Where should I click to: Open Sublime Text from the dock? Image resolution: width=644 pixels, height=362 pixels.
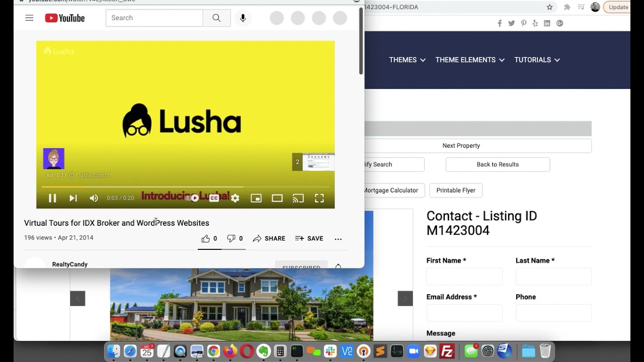click(x=380, y=351)
